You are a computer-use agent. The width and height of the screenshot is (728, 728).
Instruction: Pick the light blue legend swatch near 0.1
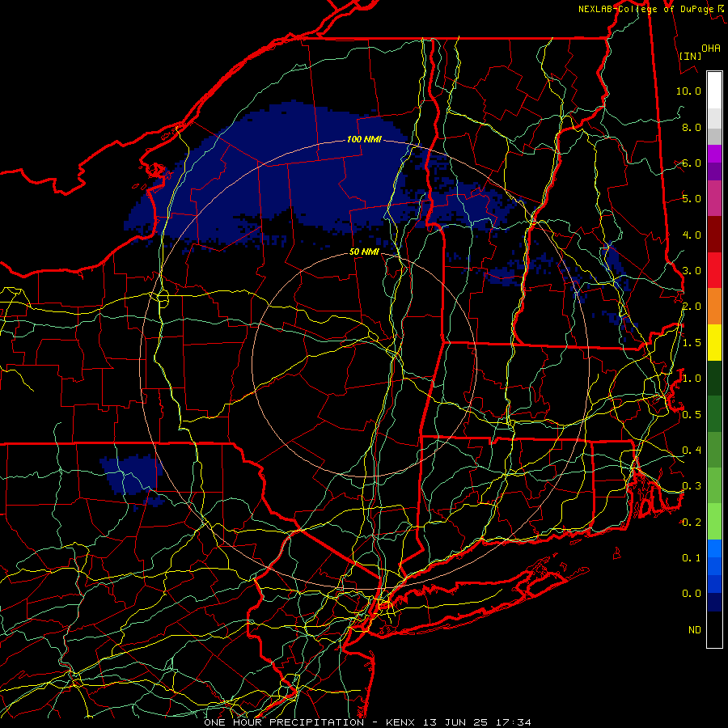714,548
